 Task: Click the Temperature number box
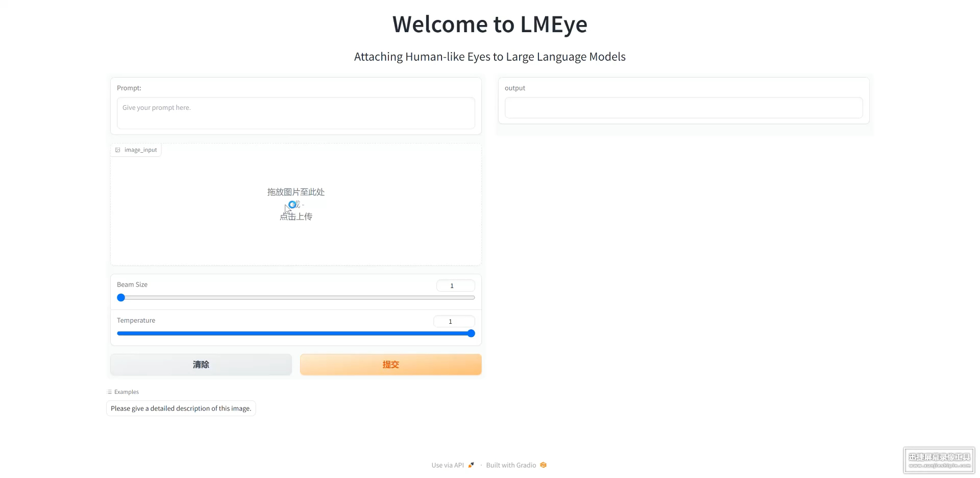454,321
